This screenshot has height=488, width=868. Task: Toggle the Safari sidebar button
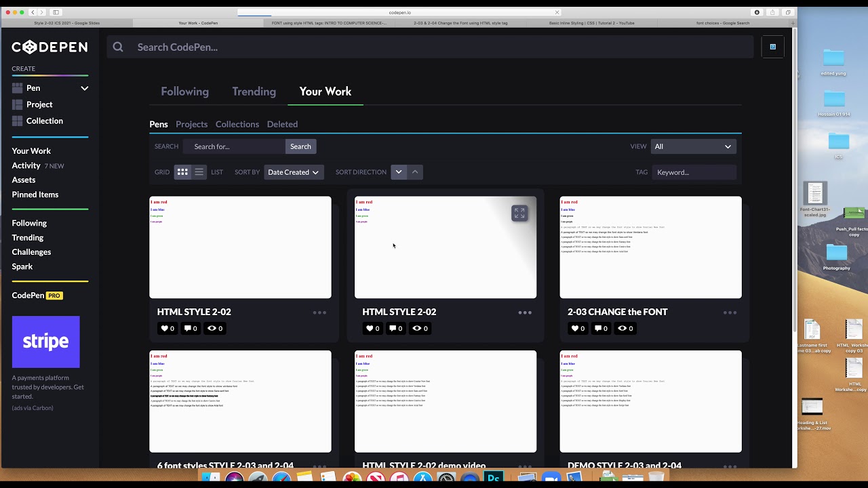56,12
